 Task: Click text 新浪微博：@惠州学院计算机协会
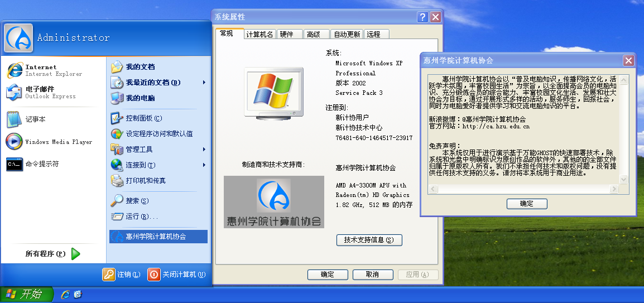point(477,119)
